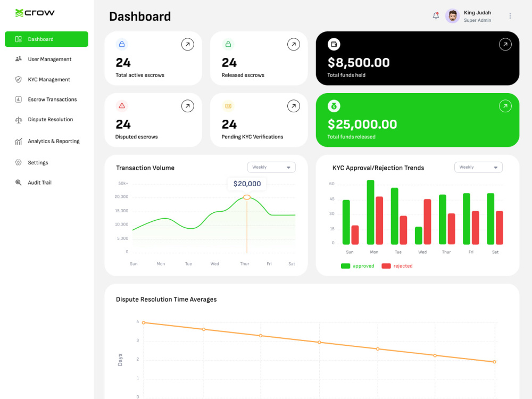The height and width of the screenshot is (399, 532).
Task: Click the $25,000.00 total funds released amount
Action: point(362,124)
